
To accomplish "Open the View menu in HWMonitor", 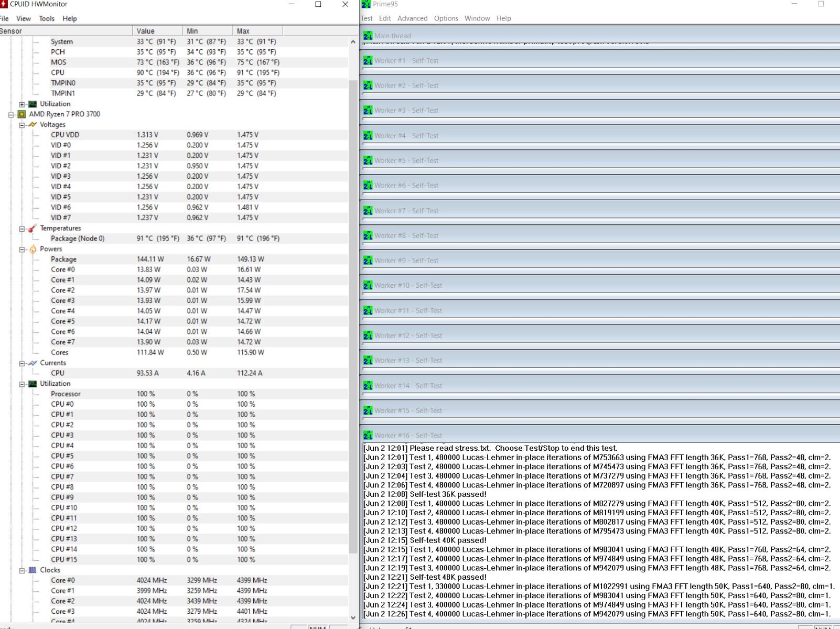I will coord(24,18).
